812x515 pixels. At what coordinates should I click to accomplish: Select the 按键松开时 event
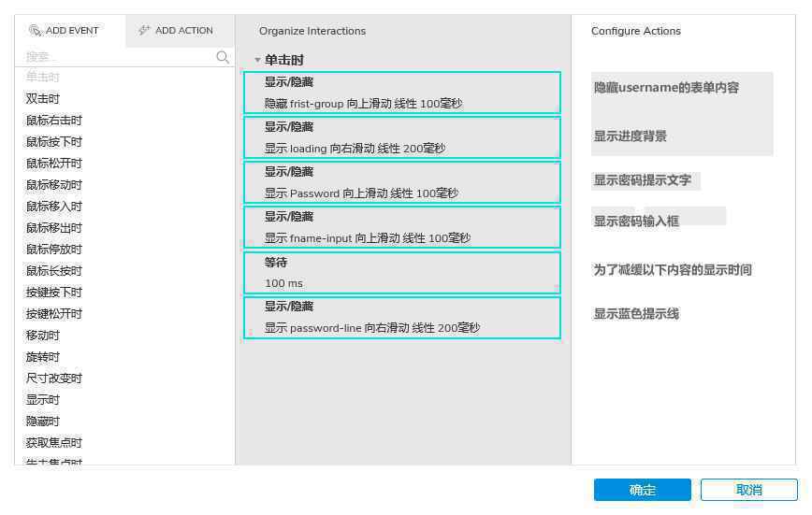click(54, 313)
